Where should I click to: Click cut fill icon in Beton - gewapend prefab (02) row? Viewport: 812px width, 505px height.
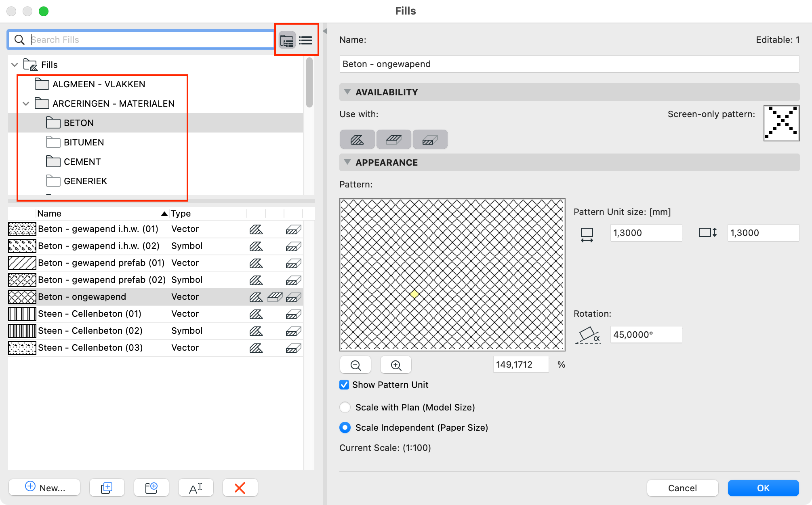pos(294,280)
